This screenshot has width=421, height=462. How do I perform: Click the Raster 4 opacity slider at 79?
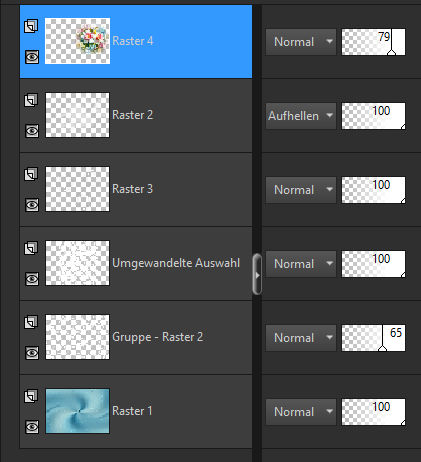tap(373, 42)
